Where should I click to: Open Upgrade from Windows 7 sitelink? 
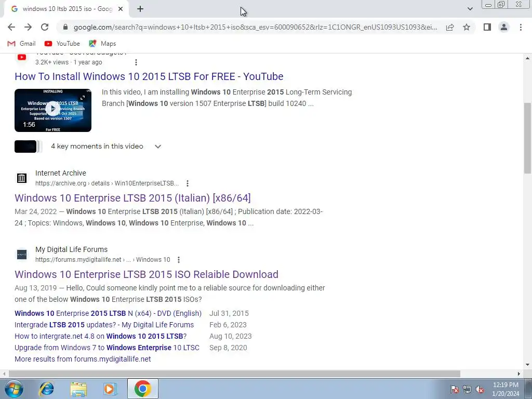coord(107,348)
